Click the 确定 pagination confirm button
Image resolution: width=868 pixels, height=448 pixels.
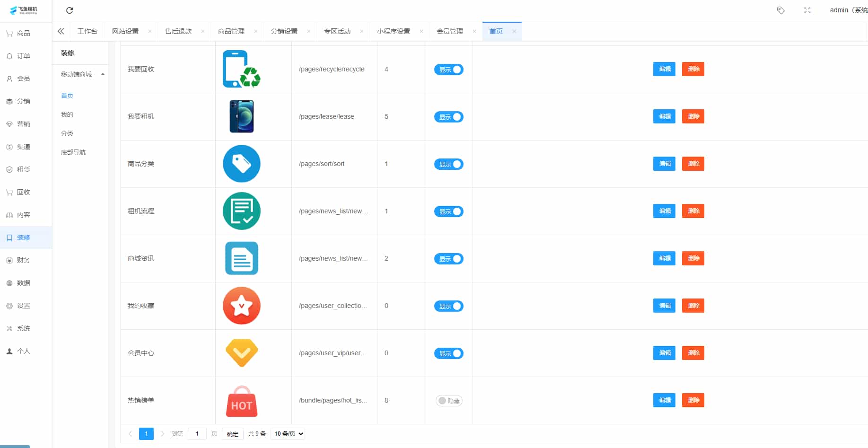pyautogui.click(x=232, y=433)
